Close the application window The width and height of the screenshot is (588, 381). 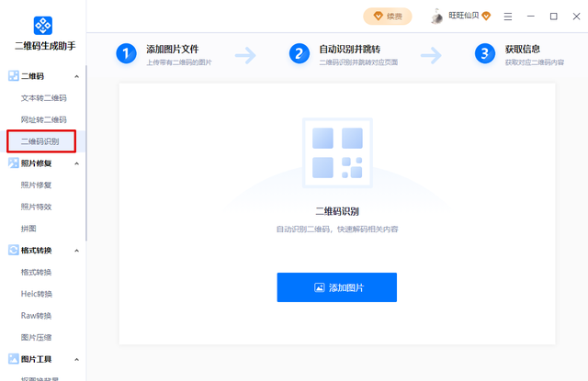click(x=576, y=17)
